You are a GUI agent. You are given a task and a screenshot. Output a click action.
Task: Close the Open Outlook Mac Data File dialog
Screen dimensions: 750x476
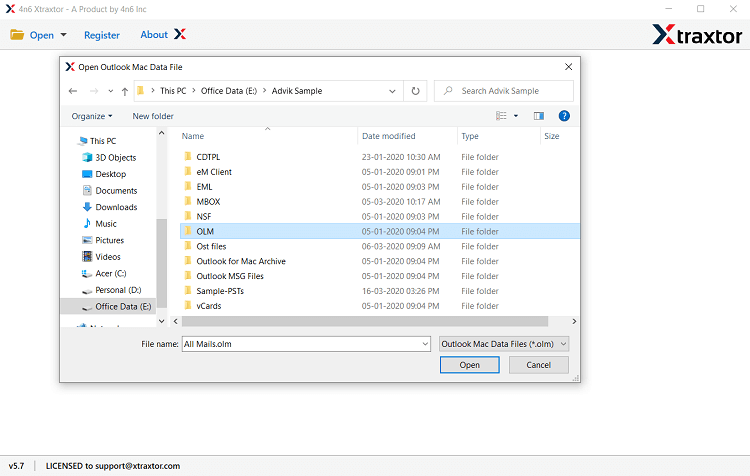(568, 67)
